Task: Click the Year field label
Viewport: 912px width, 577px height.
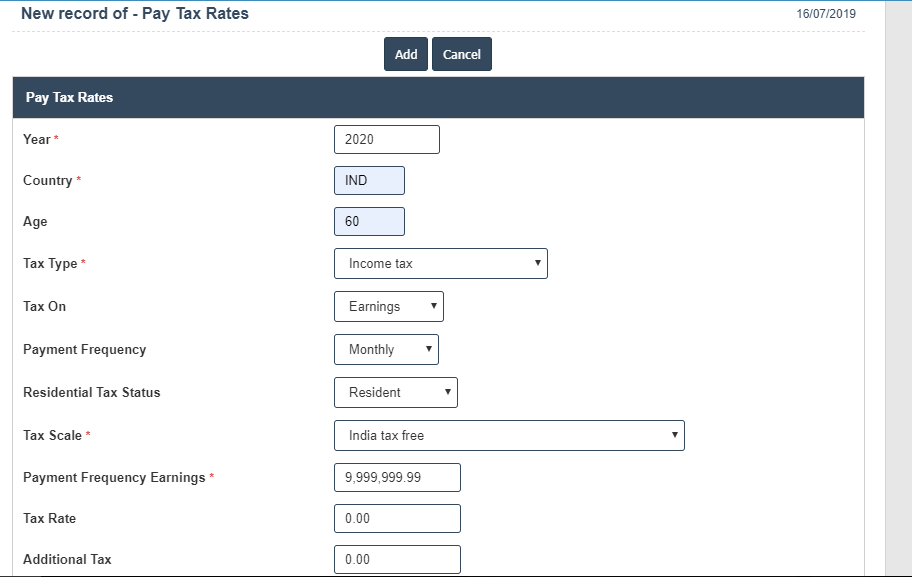Action: point(36,140)
